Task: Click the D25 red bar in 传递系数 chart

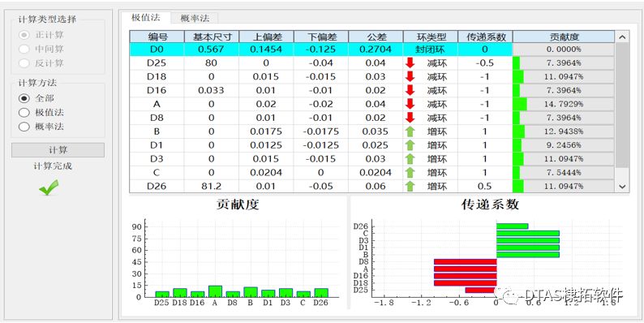Action: coord(480,290)
